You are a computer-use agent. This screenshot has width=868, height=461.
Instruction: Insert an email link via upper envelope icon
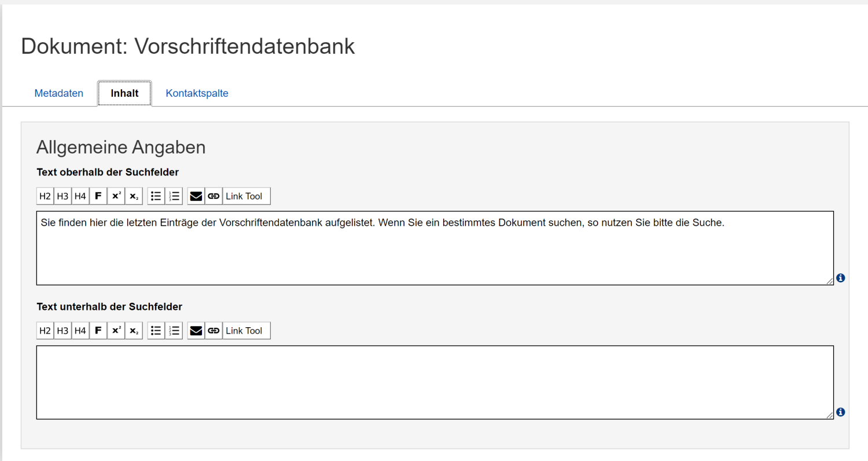click(196, 196)
